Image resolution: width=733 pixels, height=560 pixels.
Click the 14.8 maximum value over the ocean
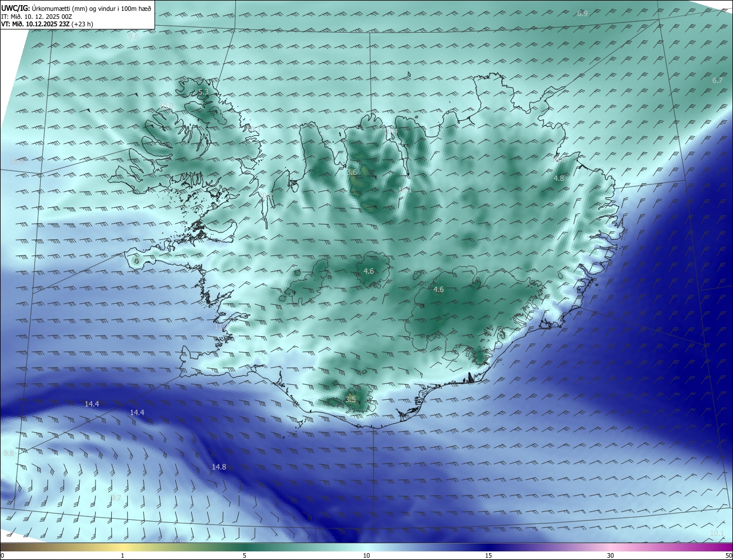tap(219, 467)
